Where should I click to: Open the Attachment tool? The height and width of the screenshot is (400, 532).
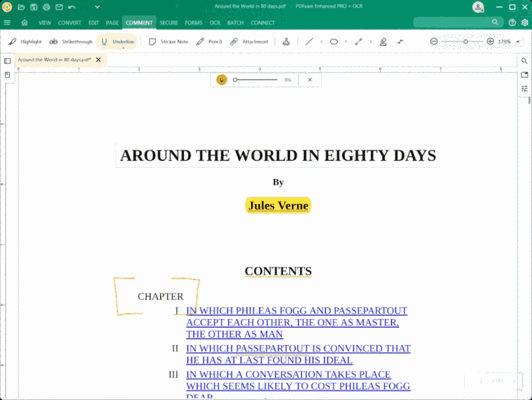point(249,42)
